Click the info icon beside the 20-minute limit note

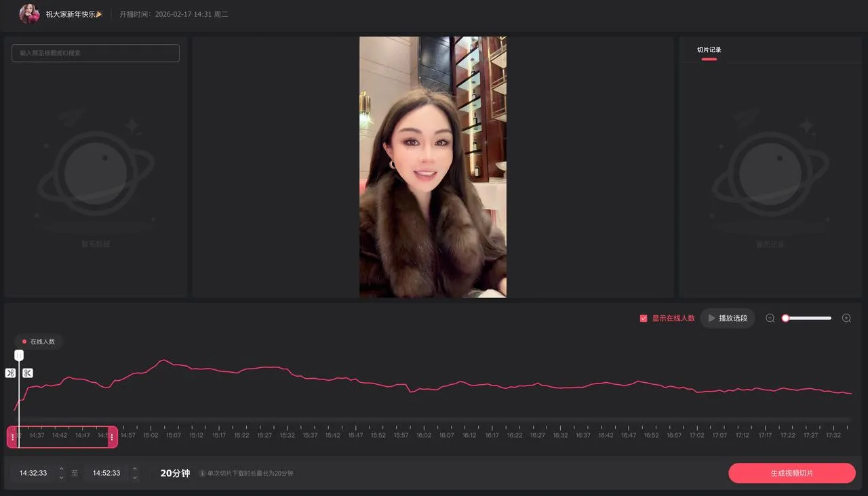pyautogui.click(x=202, y=473)
